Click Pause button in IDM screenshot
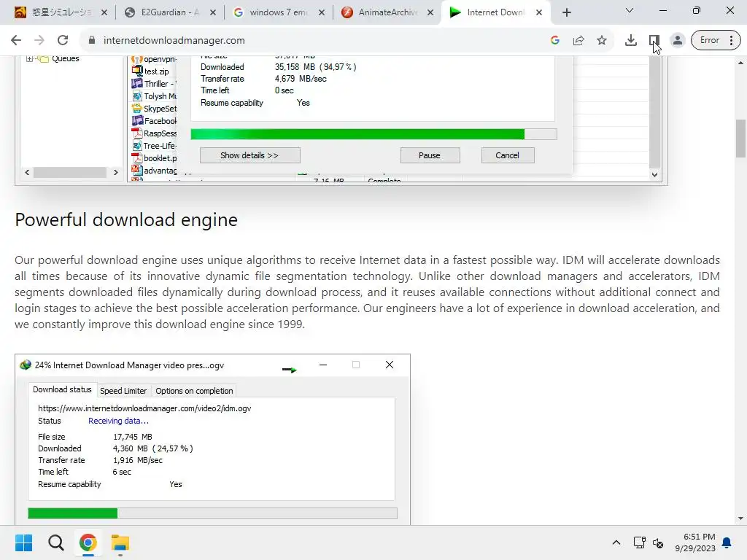The image size is (747, 560). 430,155
